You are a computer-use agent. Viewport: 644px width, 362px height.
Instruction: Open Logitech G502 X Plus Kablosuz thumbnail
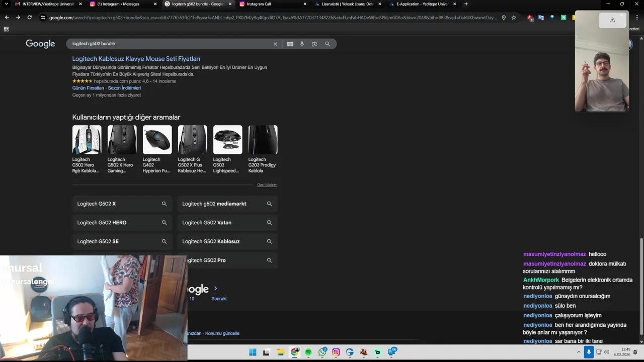tap(192, 140)
